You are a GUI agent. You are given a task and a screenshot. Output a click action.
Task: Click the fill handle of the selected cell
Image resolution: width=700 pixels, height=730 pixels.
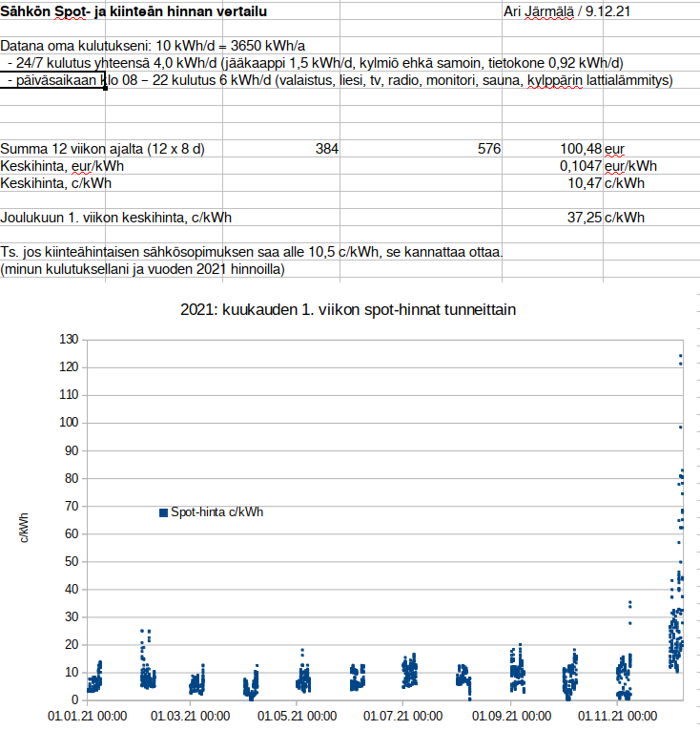click(105, 88)
